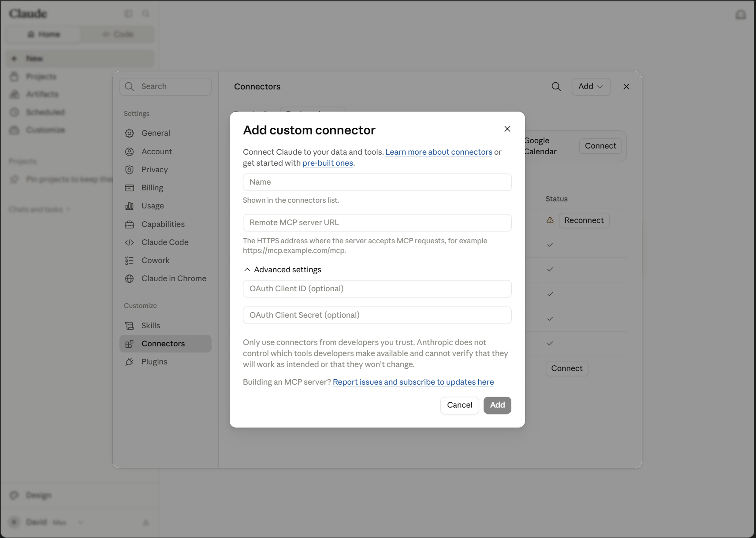Click the General gear icon

129,133
